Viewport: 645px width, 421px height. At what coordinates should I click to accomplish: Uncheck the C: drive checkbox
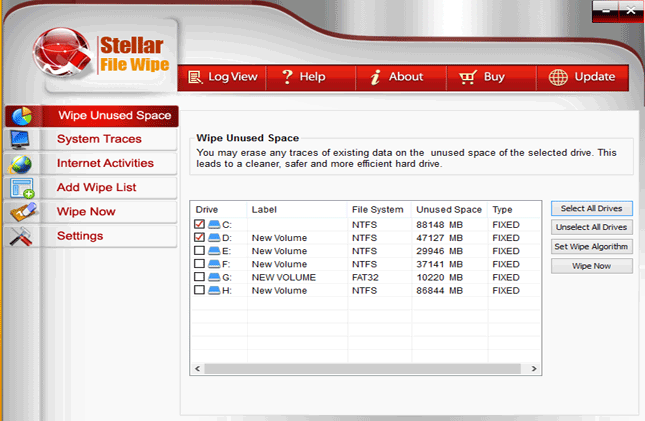pos(200,224)
